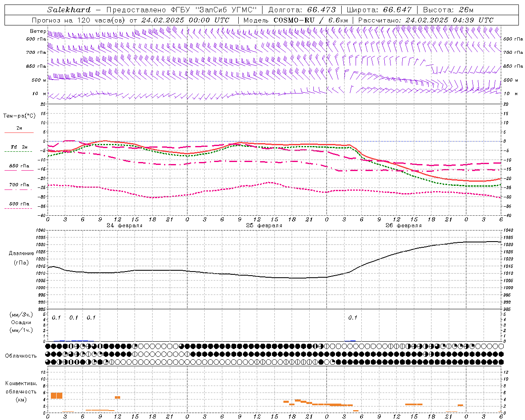Click the '26 февраля' date label
The height and width of the screenshot is (420, 525).
404,226
